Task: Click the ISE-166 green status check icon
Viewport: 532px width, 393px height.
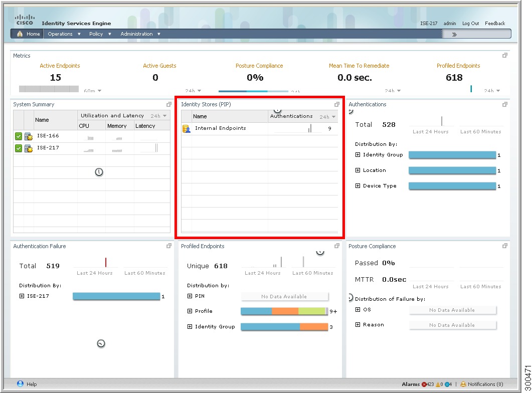Action: coord(19,136)
